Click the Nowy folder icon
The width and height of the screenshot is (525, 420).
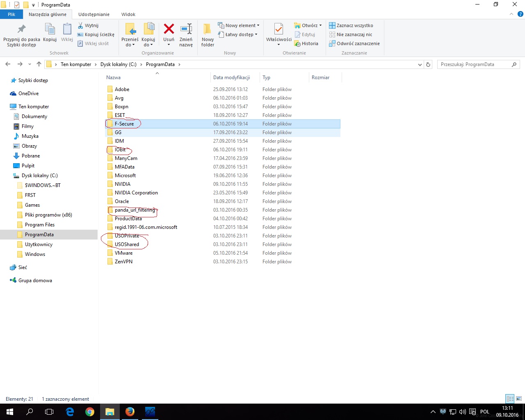(208, 30)
